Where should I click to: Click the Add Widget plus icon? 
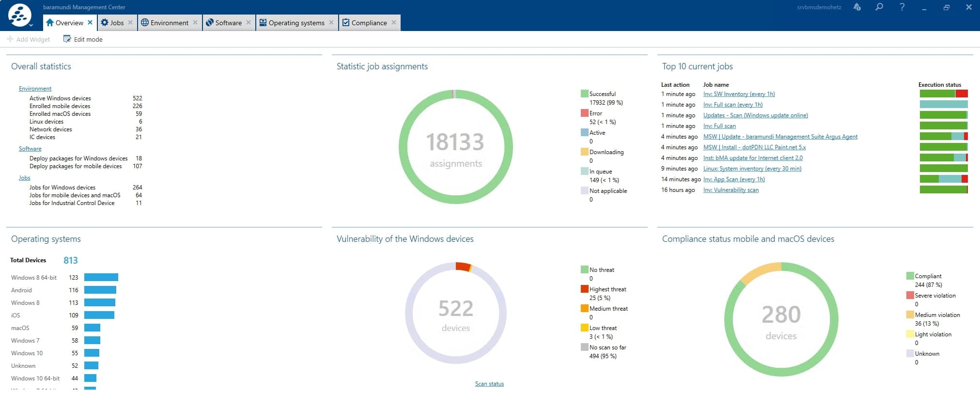click(10, 39)
